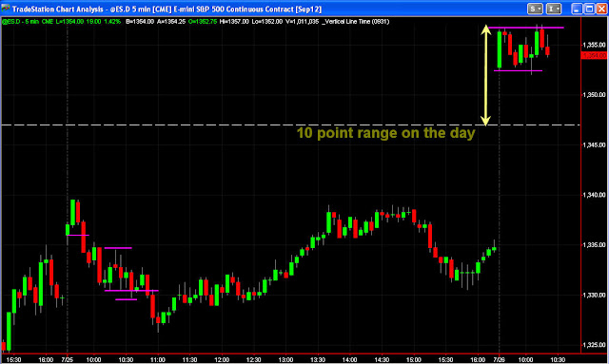Image resolution: width=609 pixels, height=364 pixels.
Task: Minimize the Chart Analysis window
Action: click(x=578, y=9)
